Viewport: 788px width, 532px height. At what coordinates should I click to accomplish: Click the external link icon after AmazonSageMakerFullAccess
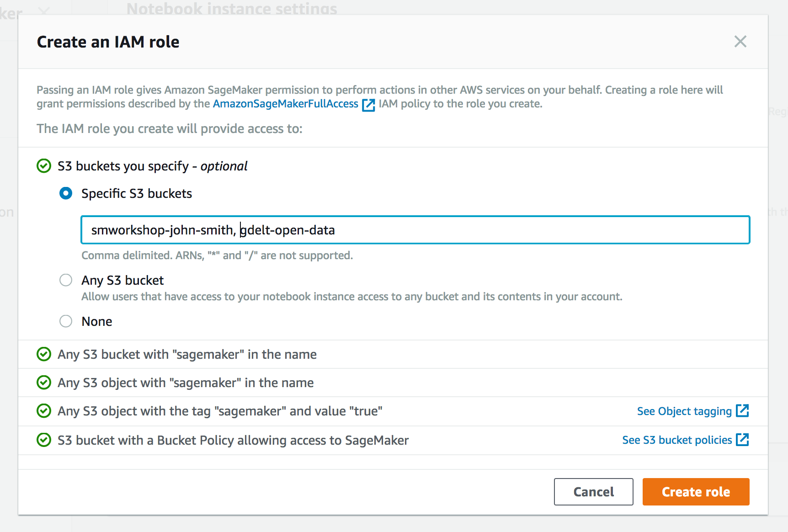pyautogui.click(x=368, y=105)
